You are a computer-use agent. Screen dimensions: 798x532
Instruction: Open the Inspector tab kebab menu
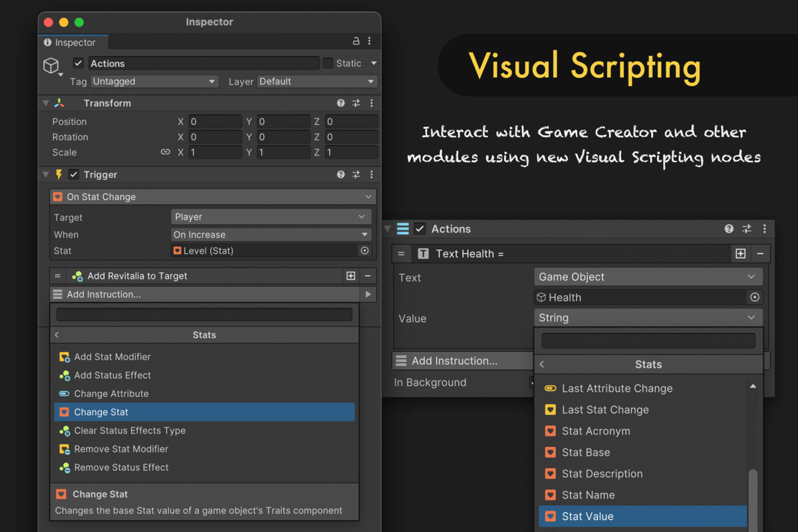tap(369, 41)
